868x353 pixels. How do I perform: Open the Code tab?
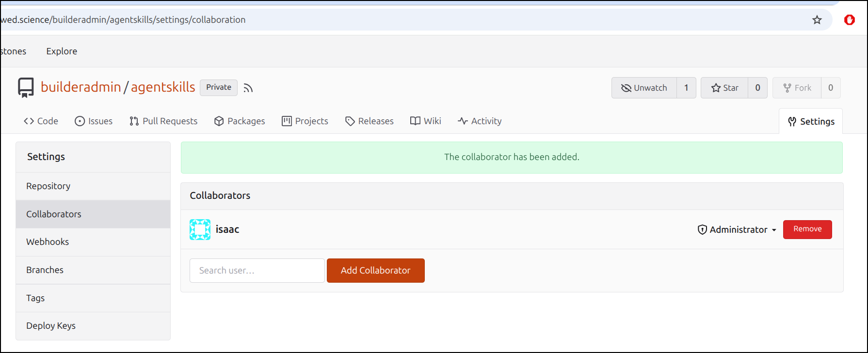coord(41,121)
